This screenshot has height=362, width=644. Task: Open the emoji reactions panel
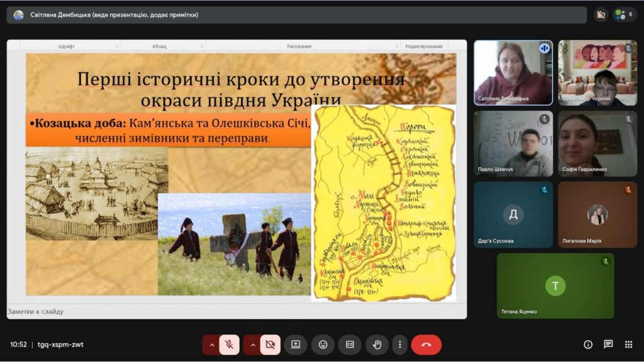pos(323,344)
